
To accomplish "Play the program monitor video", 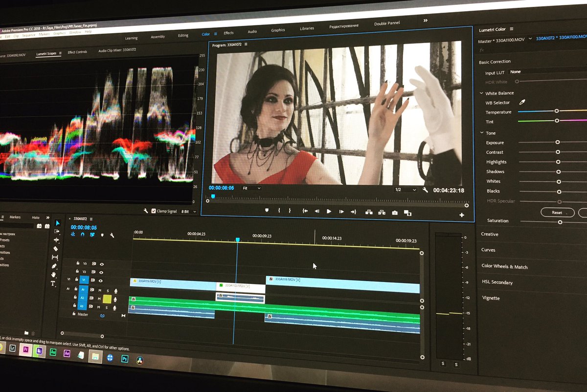I will pyautogui.click(x=329, y=211).
